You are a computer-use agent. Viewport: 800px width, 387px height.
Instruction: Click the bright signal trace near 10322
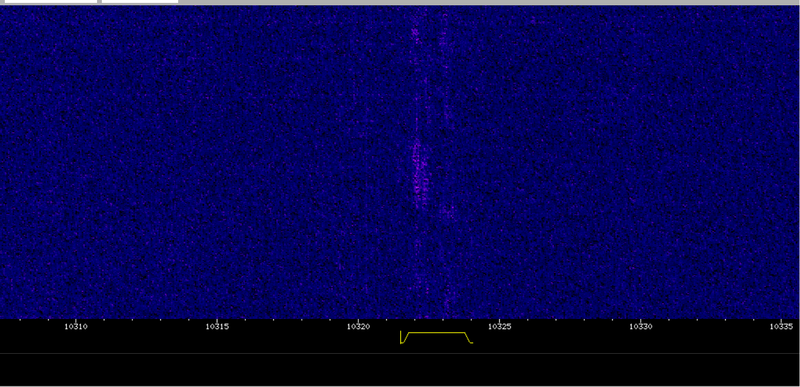coord(418,173)
